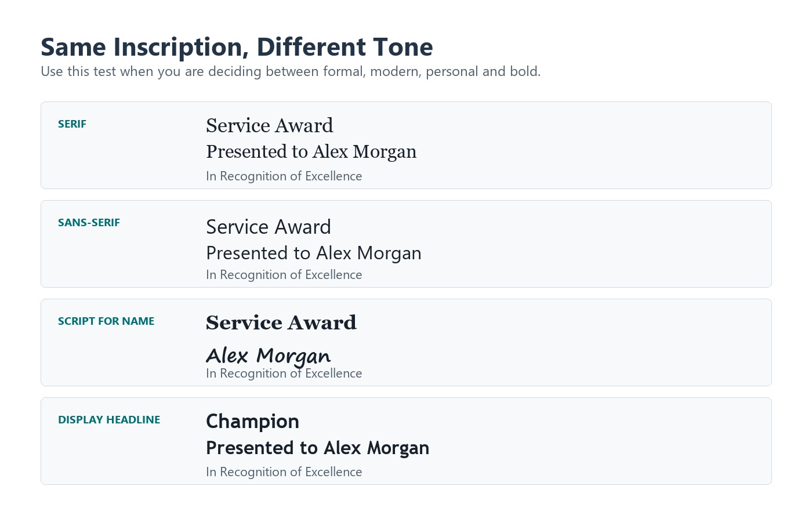Select the serif 'Service Award' title
Screen dimensions: 812x522
270,125
